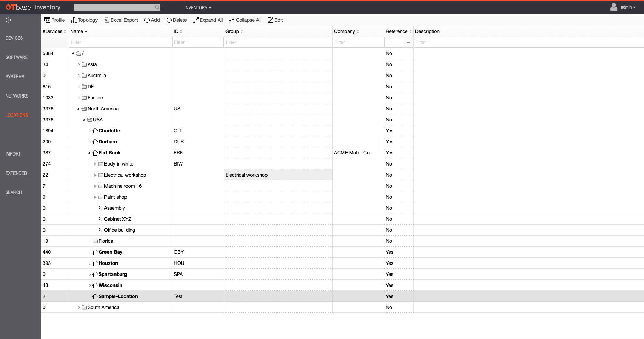Expand the Florida tree node

90,241
